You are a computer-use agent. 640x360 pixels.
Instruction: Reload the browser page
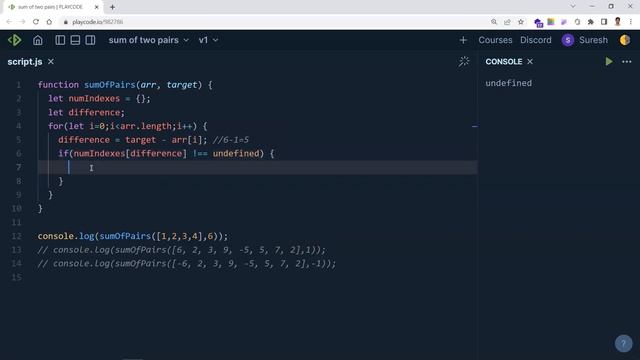coord(36,22)
